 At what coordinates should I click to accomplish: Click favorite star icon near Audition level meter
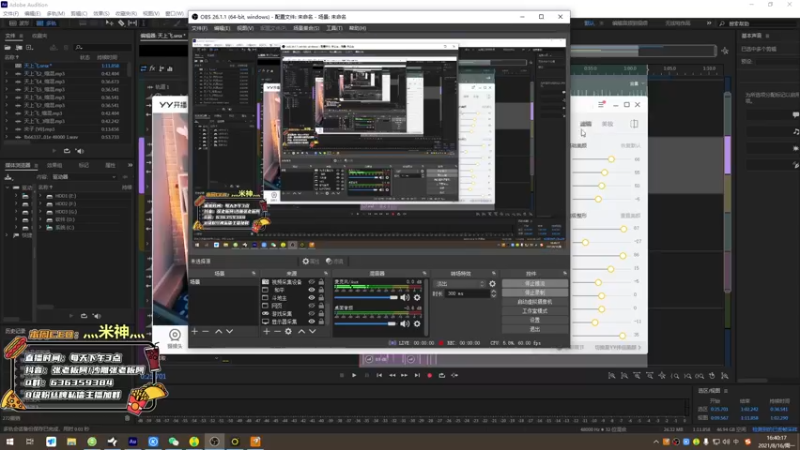click(x=725, y=51)
